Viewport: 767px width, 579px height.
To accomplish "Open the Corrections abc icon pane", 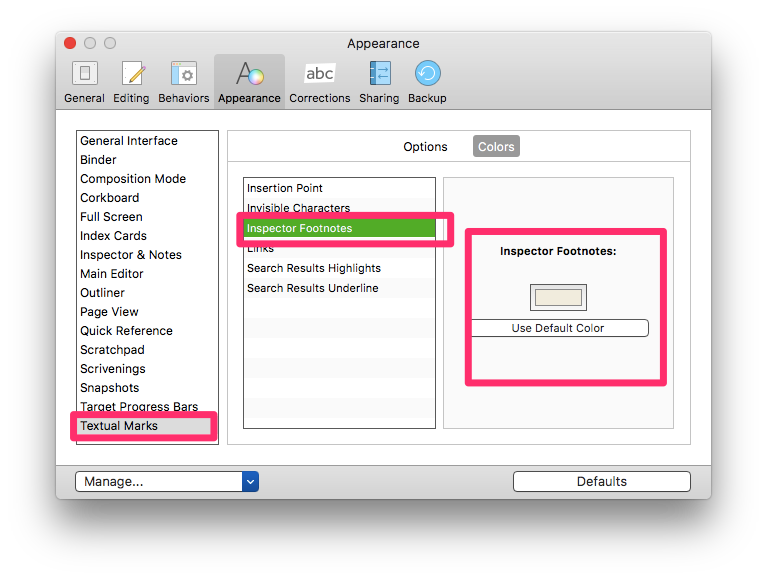I will (320, 74).
